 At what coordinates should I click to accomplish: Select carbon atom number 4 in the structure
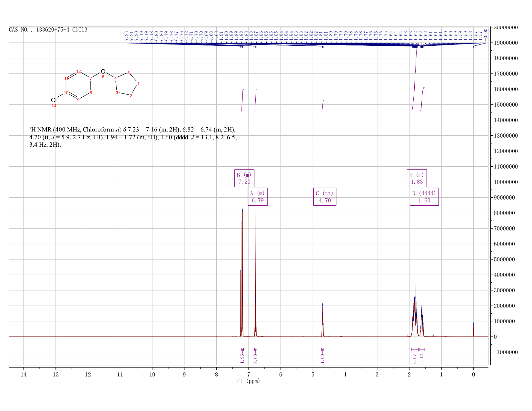[115, 78]
